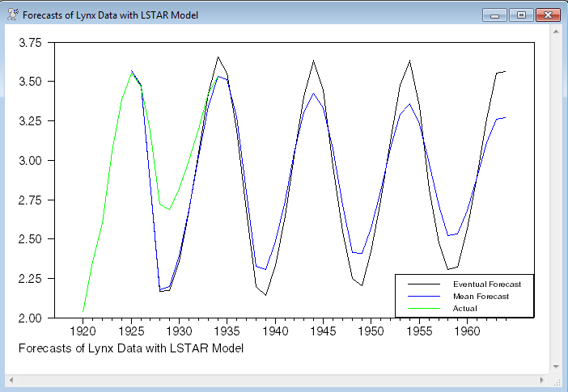Maximize the LSTAR Model graph window
The width and height of the screenshot is (568, 392).
[x=519, y=15]
